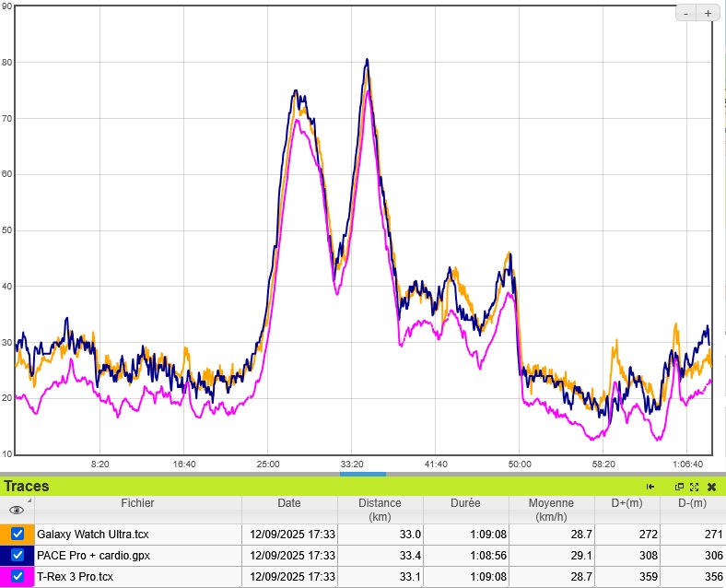The image size is (726, 588).
Task: Pop out the Traces panel window
Action: [x=679, y=487]
